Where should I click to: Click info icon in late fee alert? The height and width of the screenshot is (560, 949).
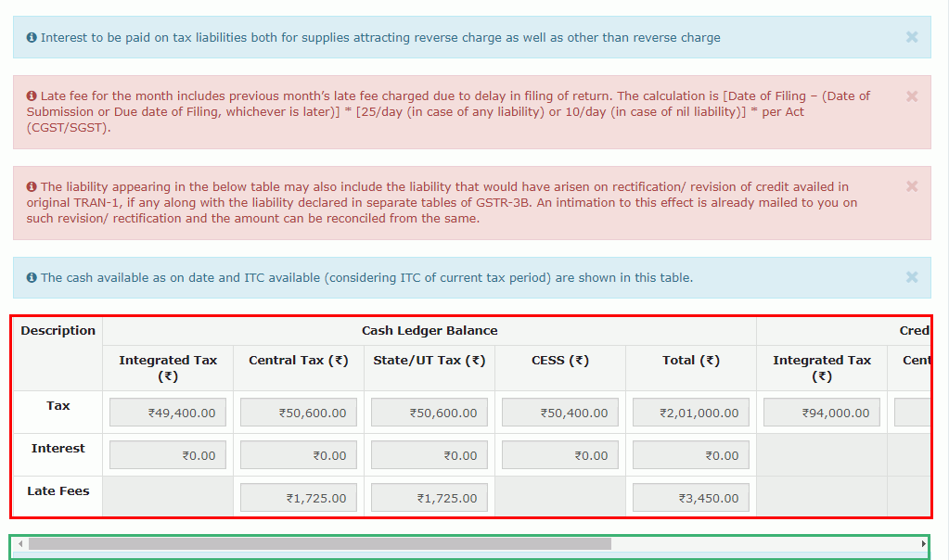32,96
